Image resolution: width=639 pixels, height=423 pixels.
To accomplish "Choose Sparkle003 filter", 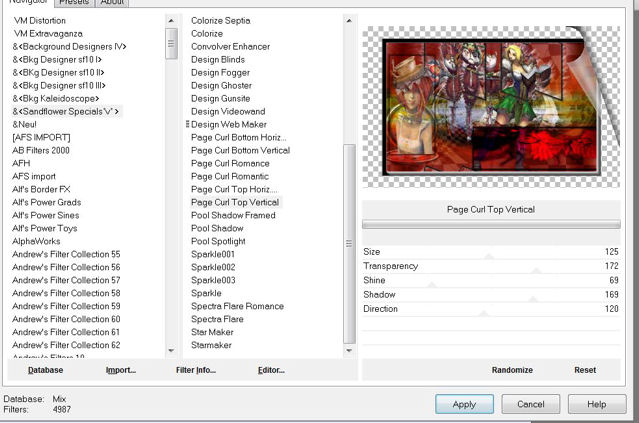I will (x=213, y=280).
